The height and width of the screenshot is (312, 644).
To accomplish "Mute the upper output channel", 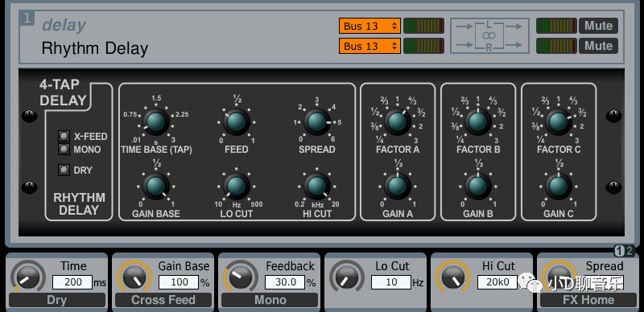I will [x=598, y=26].
